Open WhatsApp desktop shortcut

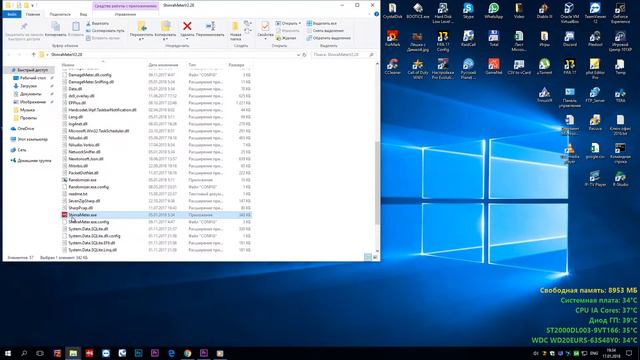pos(493,11)
